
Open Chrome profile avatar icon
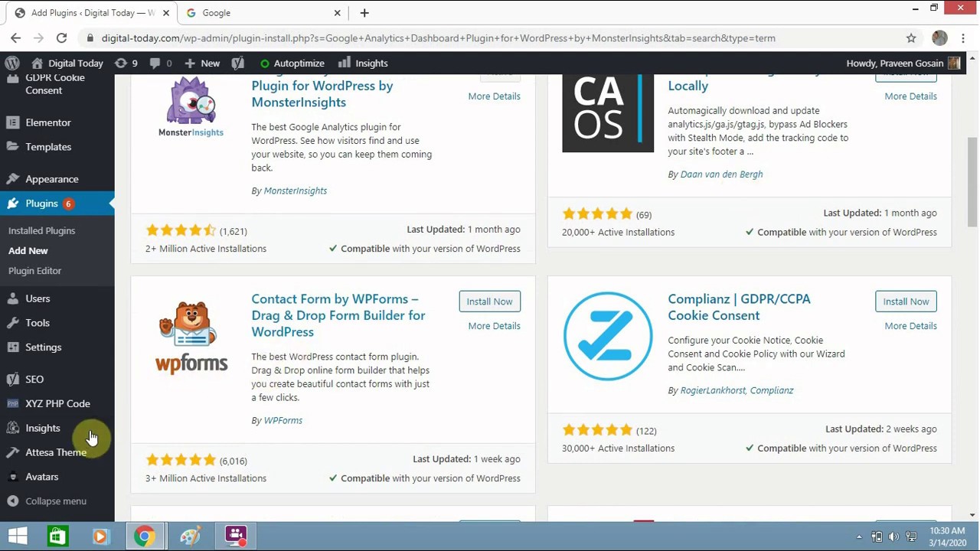[939, 37]
